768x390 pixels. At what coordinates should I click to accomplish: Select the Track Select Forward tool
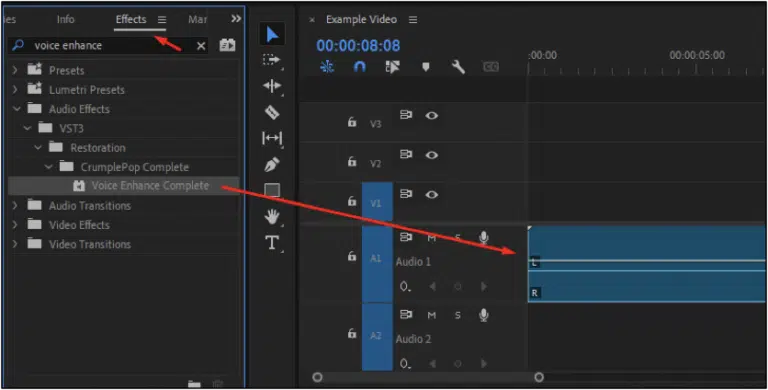click(x=271, y=60)
